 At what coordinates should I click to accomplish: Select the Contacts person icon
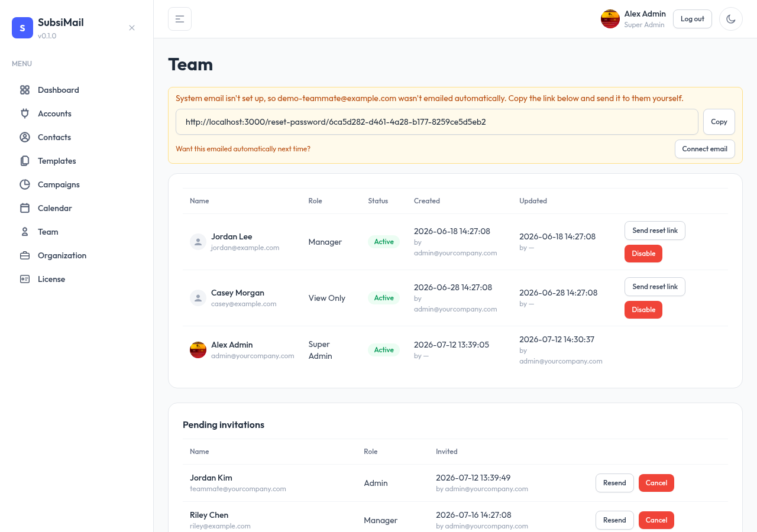point(25,137)
